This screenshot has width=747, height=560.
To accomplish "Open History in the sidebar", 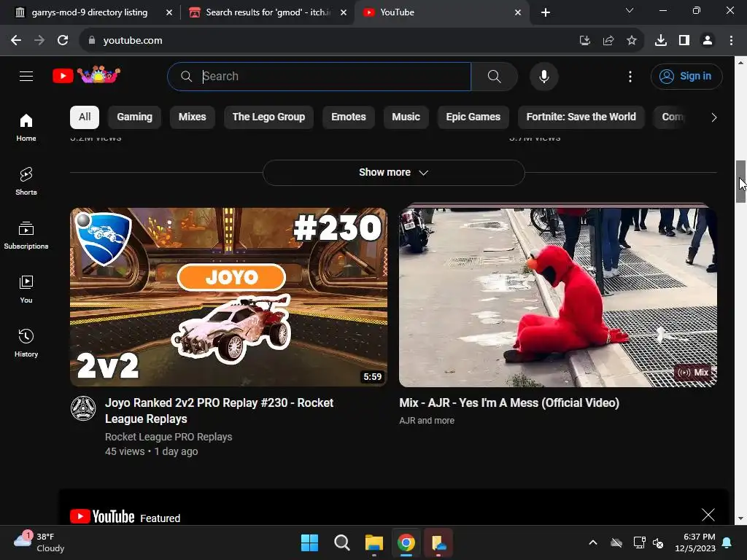I will point(26,343).
